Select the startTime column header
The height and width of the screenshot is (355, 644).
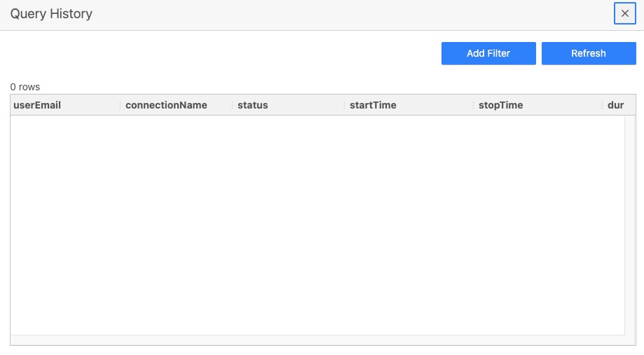pyautogui.click(x=373, y=105)
